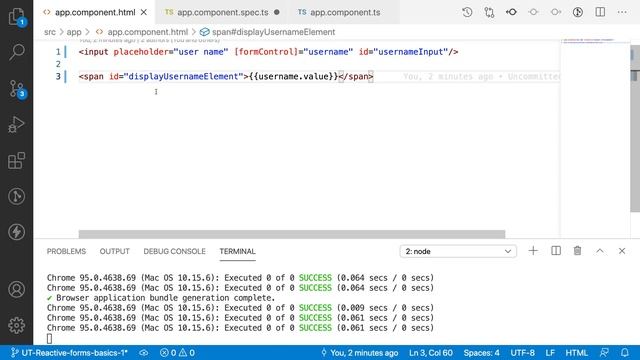Open the Manage gear menu

[x=16, y=325]
